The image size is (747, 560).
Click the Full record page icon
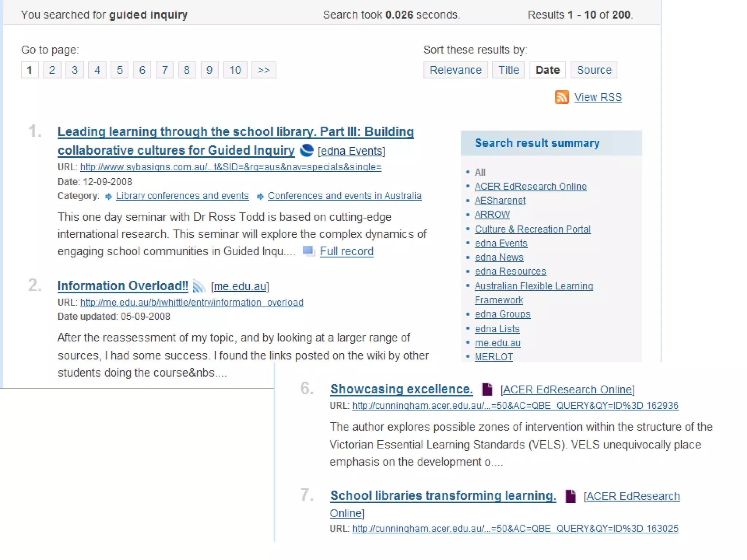tap(309, 251)
